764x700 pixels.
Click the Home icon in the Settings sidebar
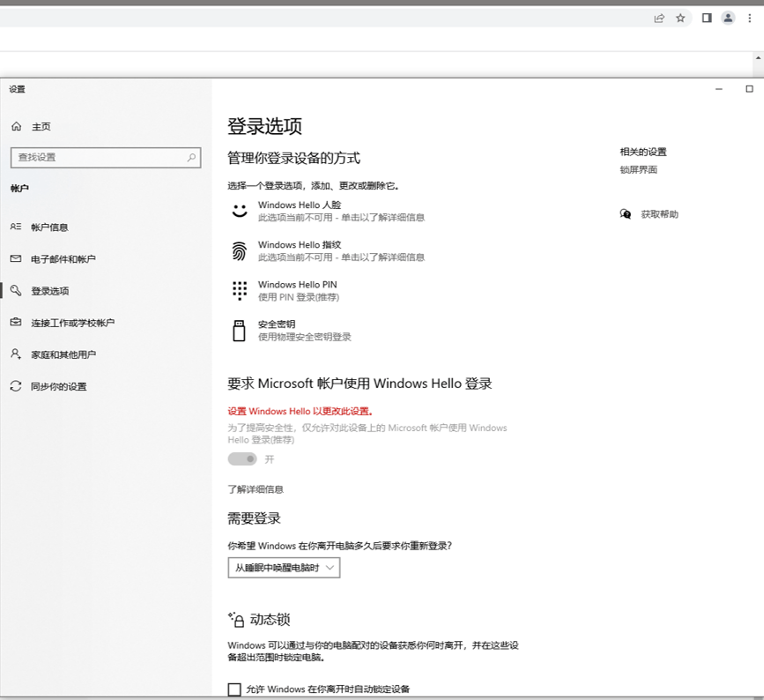point(16,126)
